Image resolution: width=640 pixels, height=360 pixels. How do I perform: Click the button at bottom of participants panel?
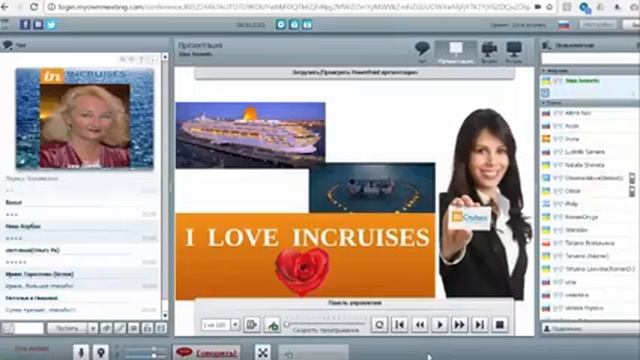click(x=590, y=328)
